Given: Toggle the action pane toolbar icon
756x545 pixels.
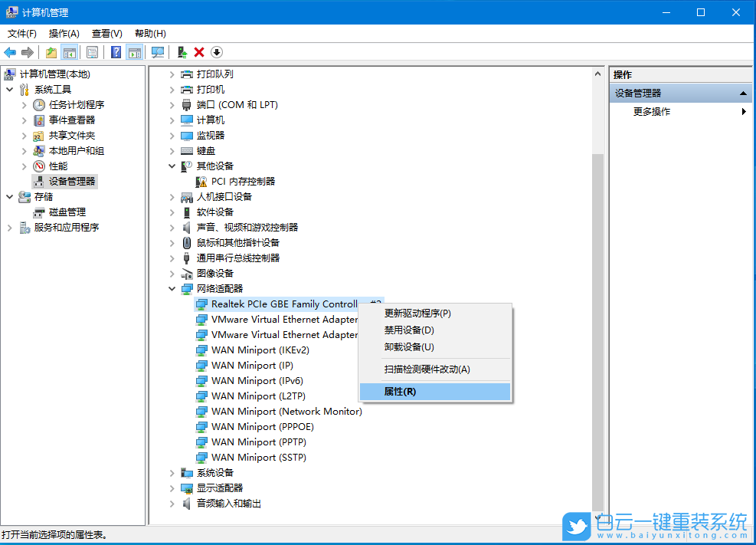Looking at the screenshot, I should coord(134,51).
